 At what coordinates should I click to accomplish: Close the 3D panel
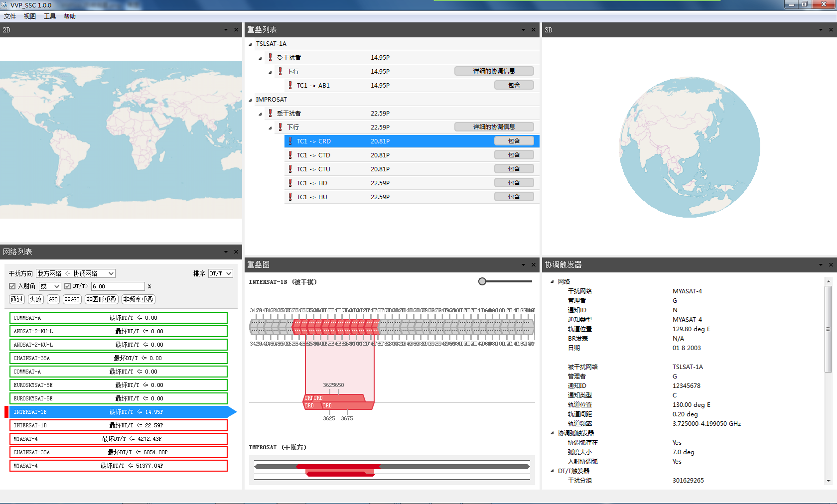pyautogui.click(x=831, y=30)
